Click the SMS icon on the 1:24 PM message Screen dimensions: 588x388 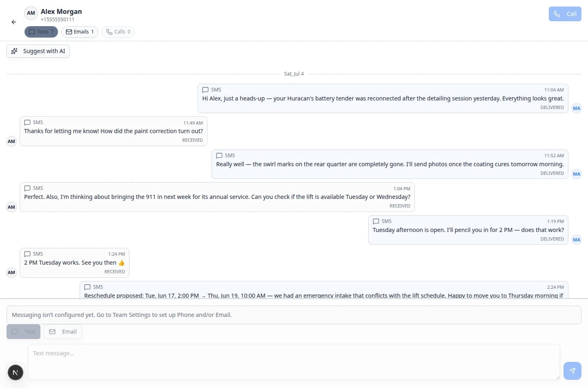point(27,254)
